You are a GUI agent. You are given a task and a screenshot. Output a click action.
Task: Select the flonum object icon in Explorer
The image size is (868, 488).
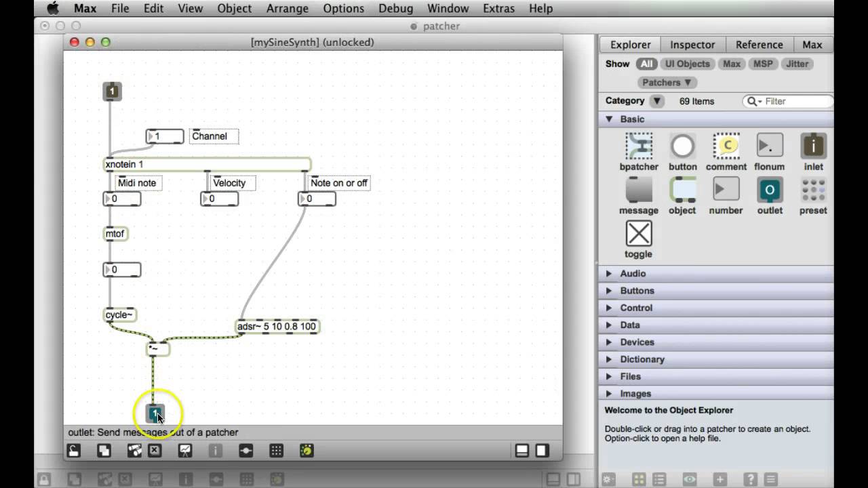pos(770,146)
